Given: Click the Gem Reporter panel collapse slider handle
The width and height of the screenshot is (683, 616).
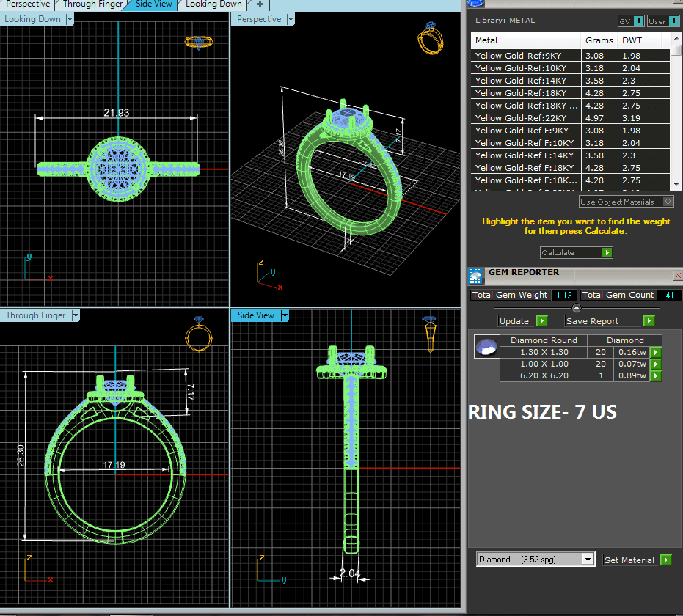Looking at the screenshot, I should 576,308.
